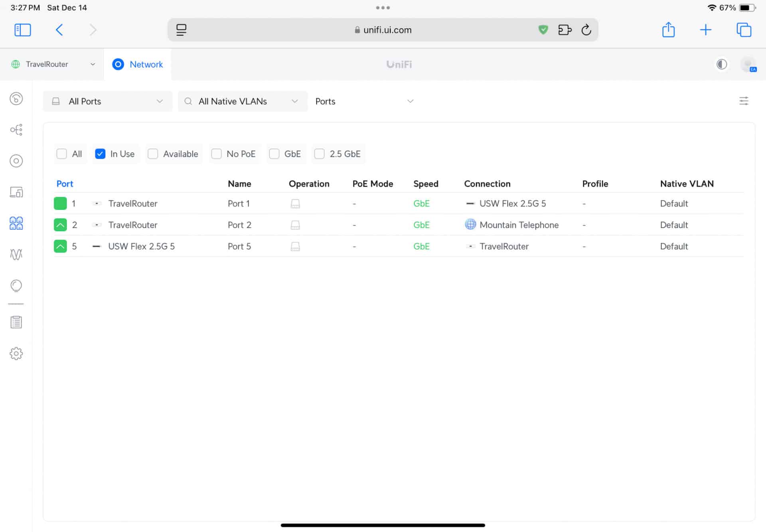Open the Client Devices sidebar icon
766x532 pixels.
[16, 192]
